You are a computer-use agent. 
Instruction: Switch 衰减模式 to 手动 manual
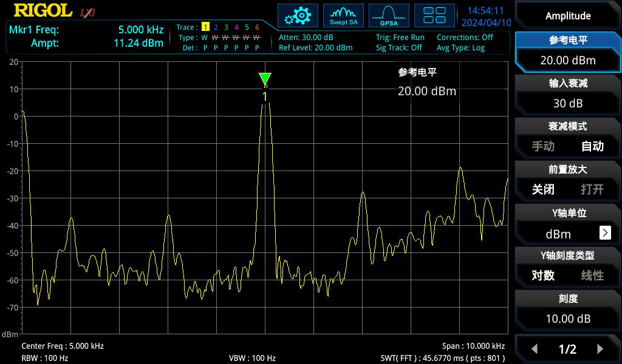pyautogui.click(x=543, y=147)
